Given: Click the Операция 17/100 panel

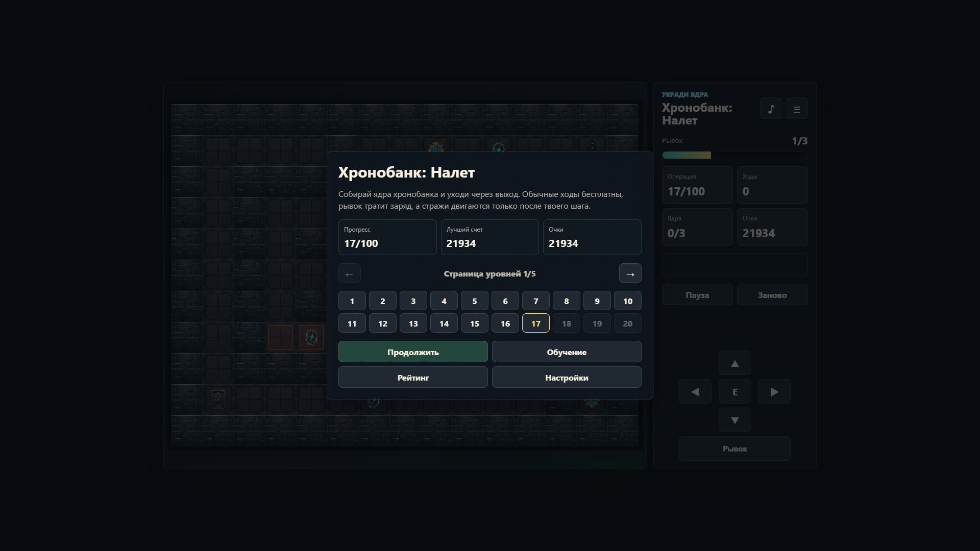Looking at the screenshot, I should (x=697, y=185).
